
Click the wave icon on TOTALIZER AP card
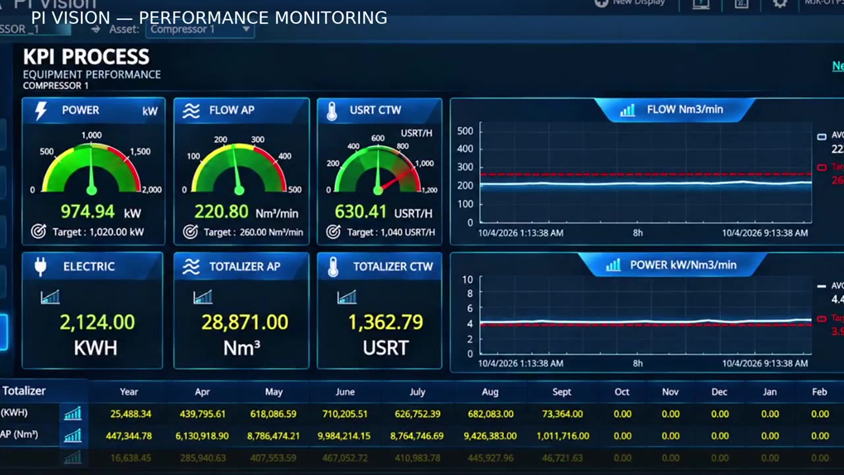(x=191, y=267)
